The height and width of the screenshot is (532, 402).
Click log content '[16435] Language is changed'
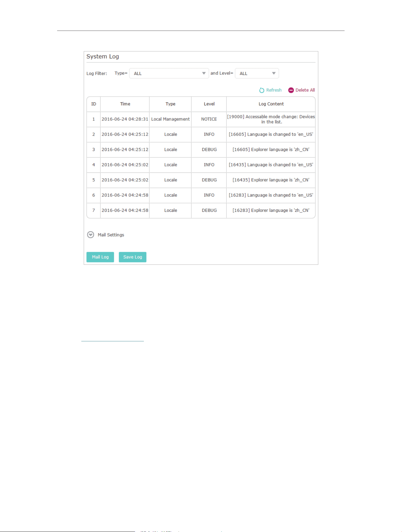pyautogui.click(x=271, y=165)
